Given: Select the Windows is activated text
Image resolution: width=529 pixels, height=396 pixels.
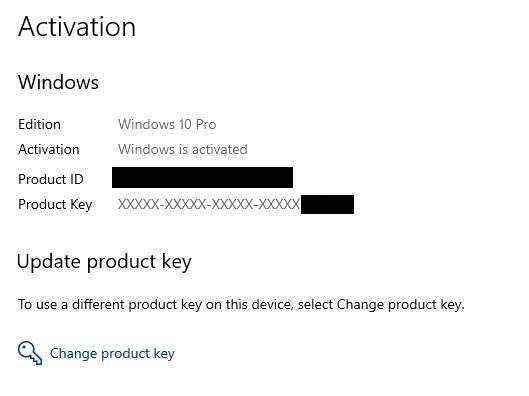Looking at the screenshot, I should pos(183,149).
